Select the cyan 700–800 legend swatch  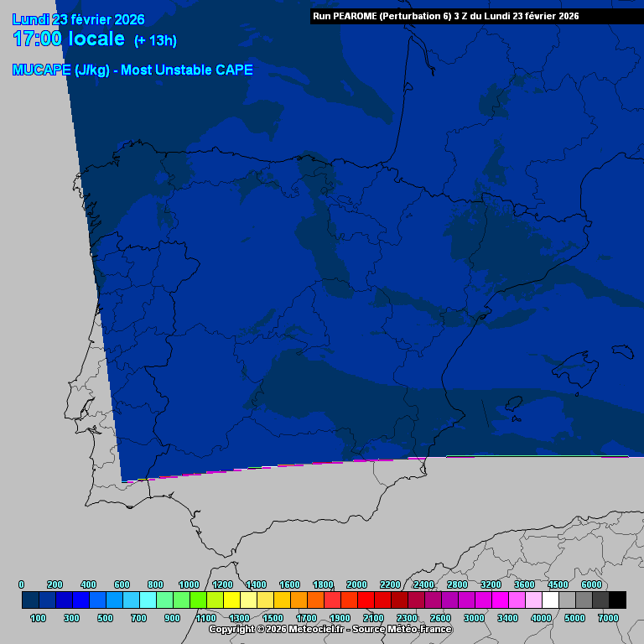click(148, 600)
